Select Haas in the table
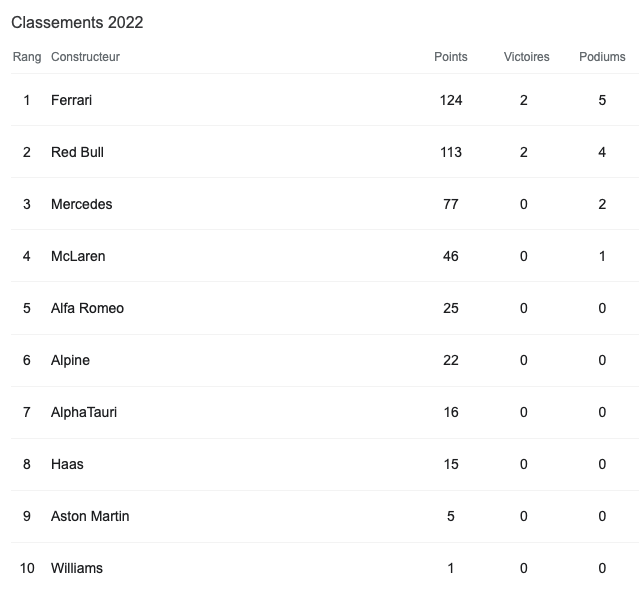The height and width of the screenshot is (592, 639). 67,464
